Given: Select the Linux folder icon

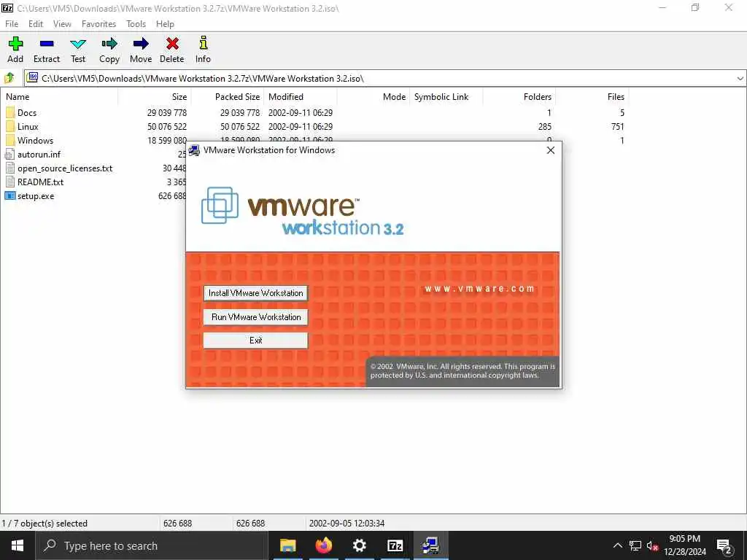Looking at the screenshot, I should tap(10, 127).
